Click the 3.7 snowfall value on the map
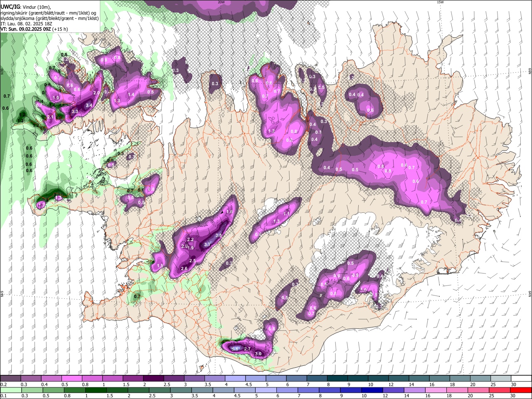 [208, 244]
